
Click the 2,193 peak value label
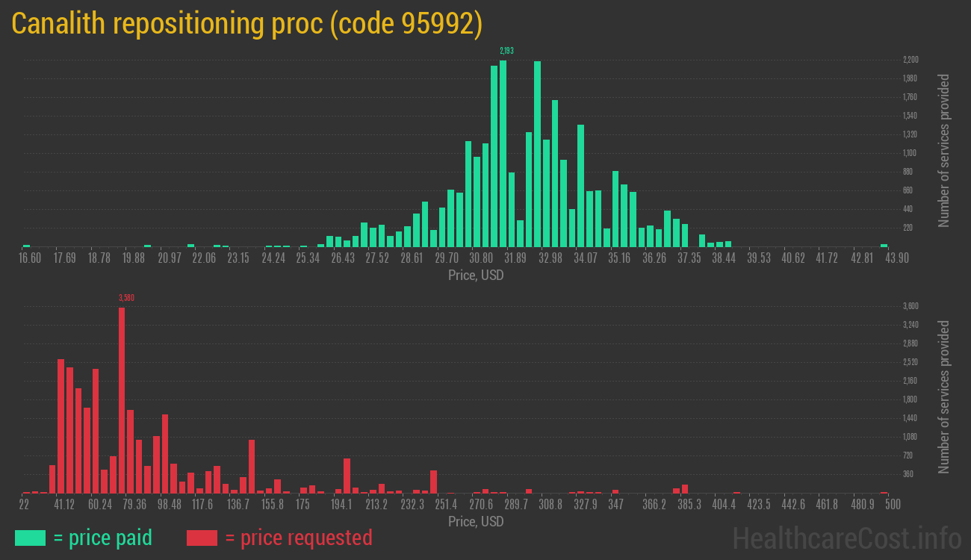coord(506,51)
